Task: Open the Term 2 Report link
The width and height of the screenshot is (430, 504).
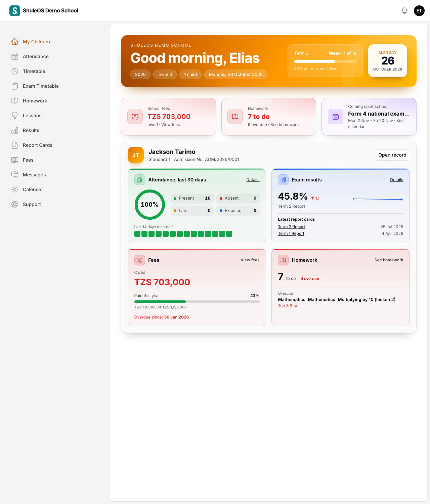Action: tap(292, 227)
